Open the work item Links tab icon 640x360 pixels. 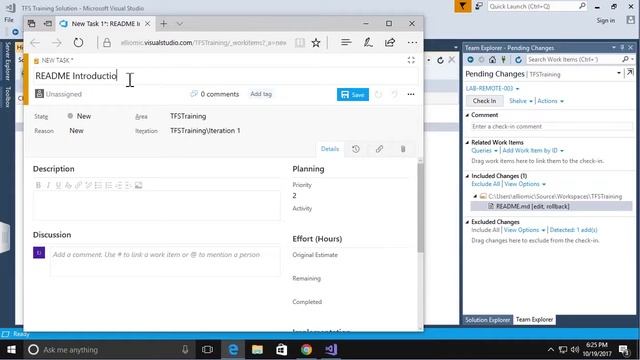pyautogui.click(x=379, y=149)
